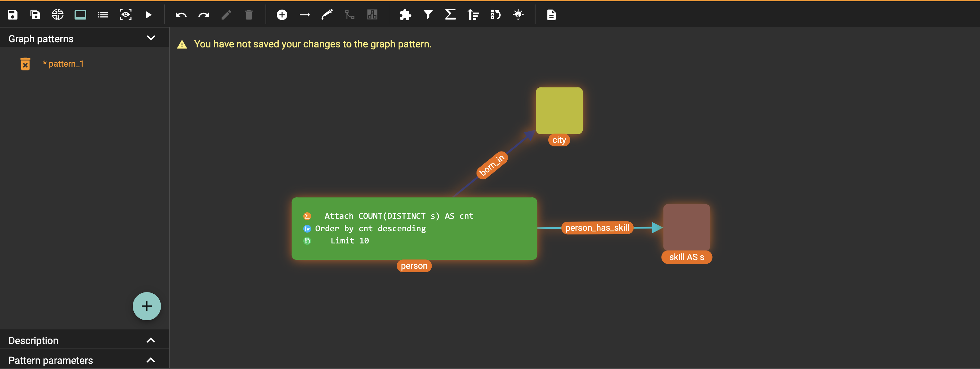Expand the Description section chevron

click(x=151, y=340)
